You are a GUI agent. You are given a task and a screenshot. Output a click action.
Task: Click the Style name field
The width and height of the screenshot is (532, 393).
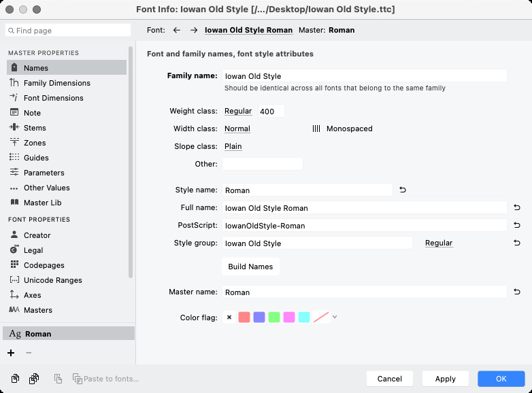click(307, 190)
